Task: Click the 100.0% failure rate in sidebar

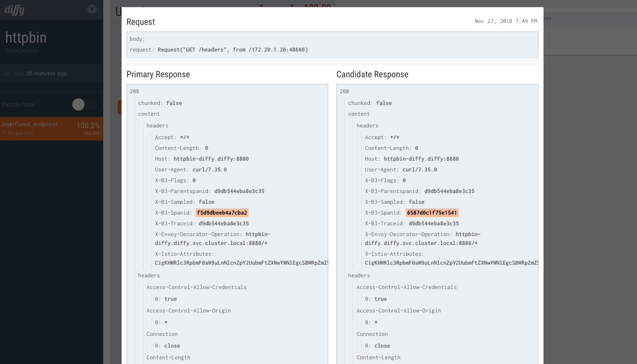Action: [x=88, y=126]
